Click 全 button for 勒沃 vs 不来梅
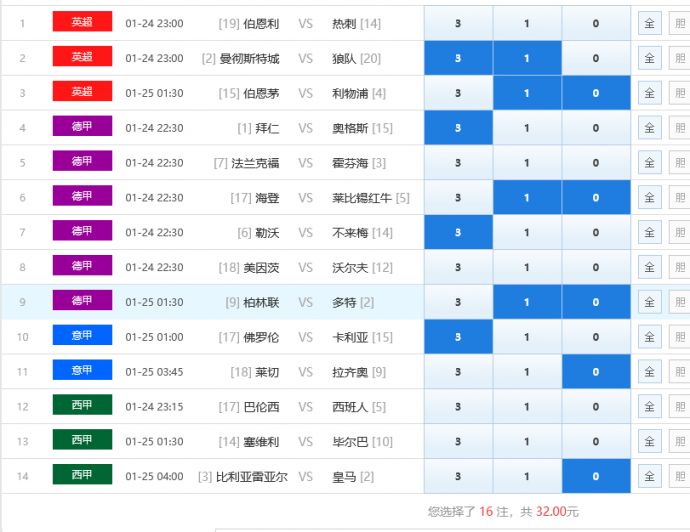The width and height of the screenshot is (690, 532). (x=649, y=233)
